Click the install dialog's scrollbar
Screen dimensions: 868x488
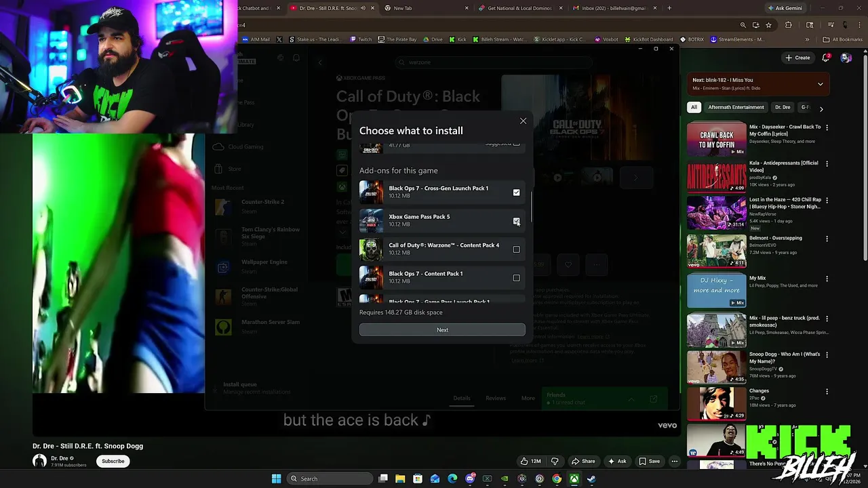tap(532, 206)
